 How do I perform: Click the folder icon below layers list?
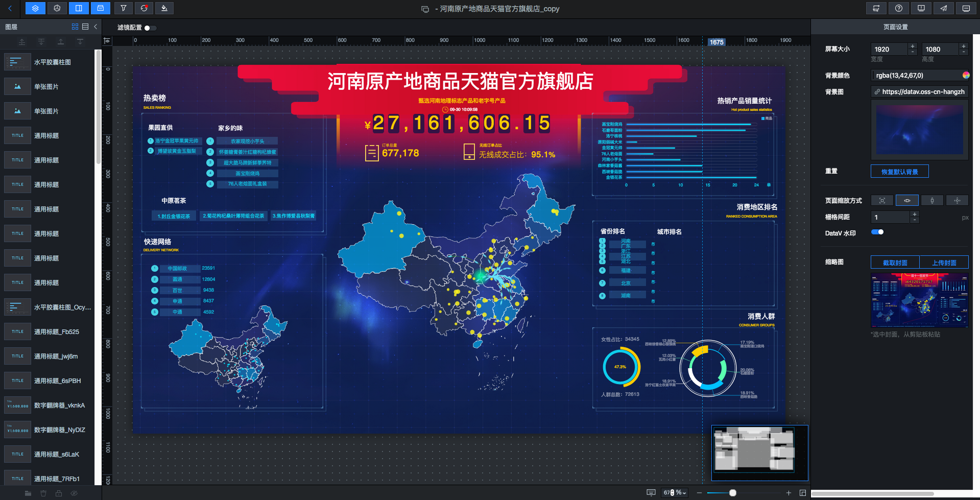(x=28, y=493)
